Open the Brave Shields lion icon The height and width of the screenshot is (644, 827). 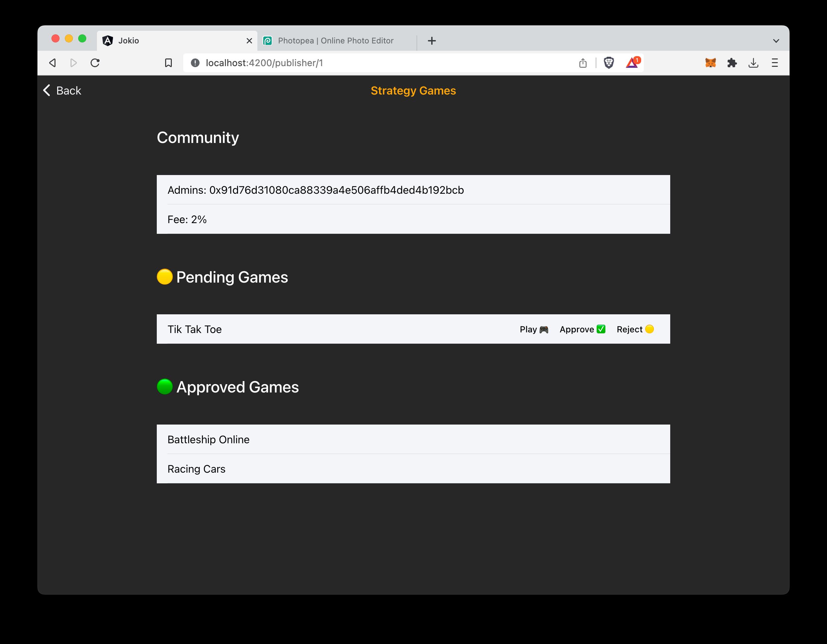pos(608,63)
